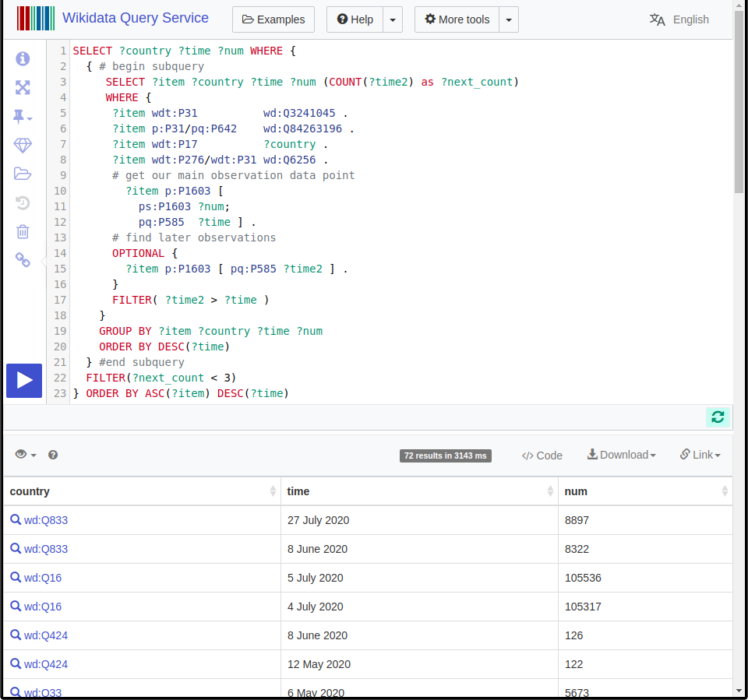Change language from English
This screenshot has width=748, height=700.
point(691,19)
